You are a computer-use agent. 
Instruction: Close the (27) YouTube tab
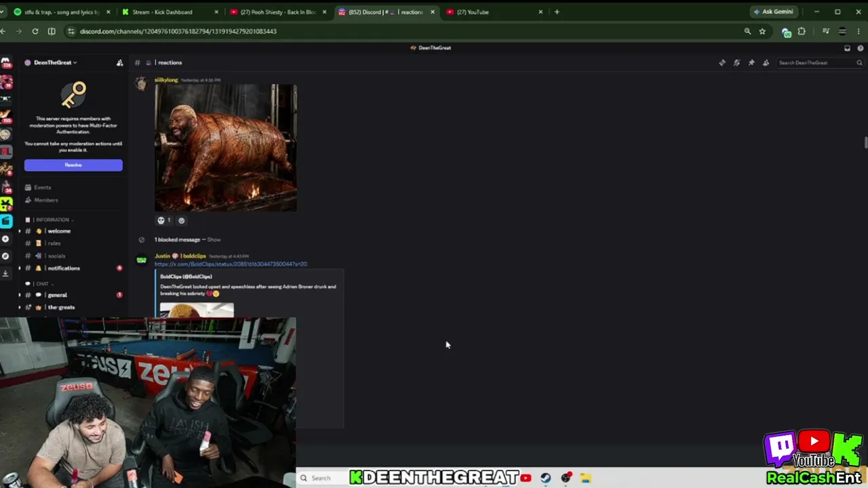tap(540, 12)
